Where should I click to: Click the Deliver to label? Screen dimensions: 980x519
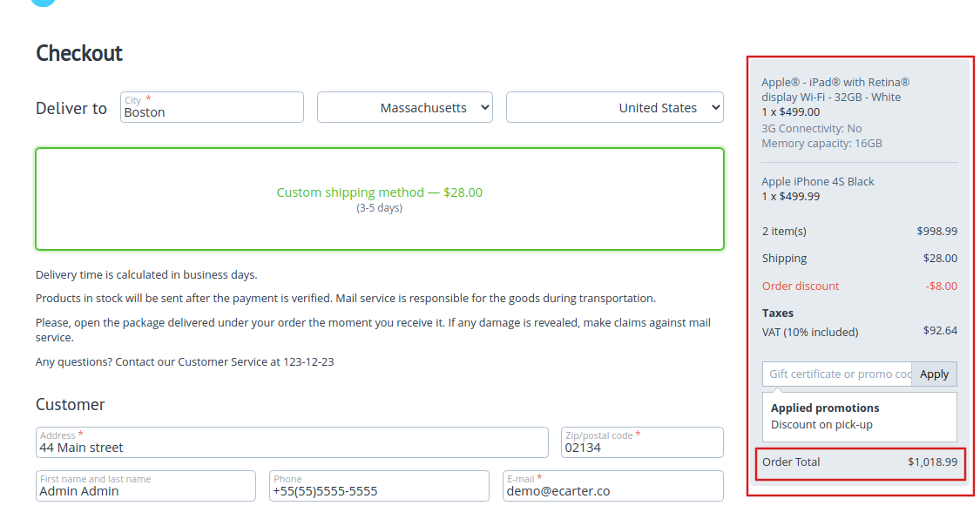(x=71, y=108)
